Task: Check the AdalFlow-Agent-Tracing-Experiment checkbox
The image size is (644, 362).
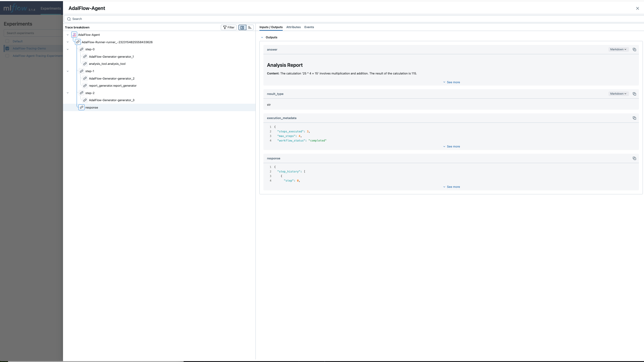Action: coord(8,56)
